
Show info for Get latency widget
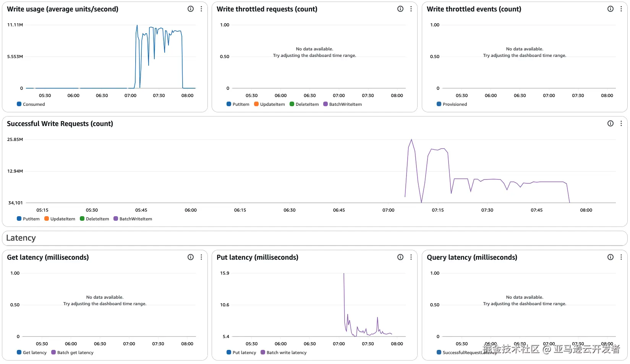click(191, 257)
